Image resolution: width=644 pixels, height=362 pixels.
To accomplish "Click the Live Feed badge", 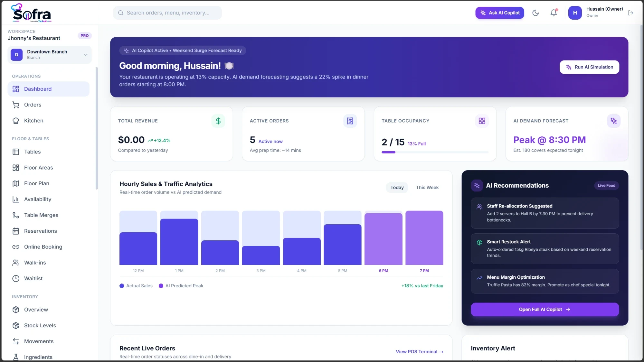I will pyautogui.click(x=606, y=185).
